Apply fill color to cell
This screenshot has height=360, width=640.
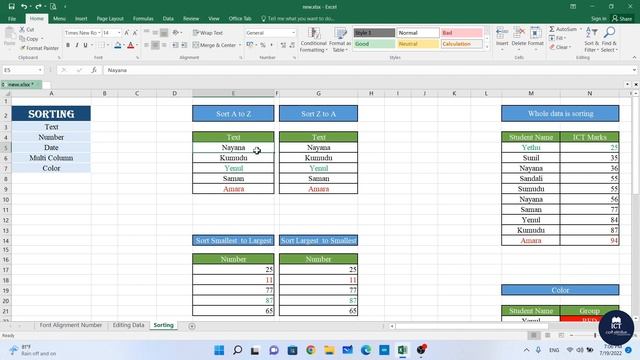click(118, 45)
